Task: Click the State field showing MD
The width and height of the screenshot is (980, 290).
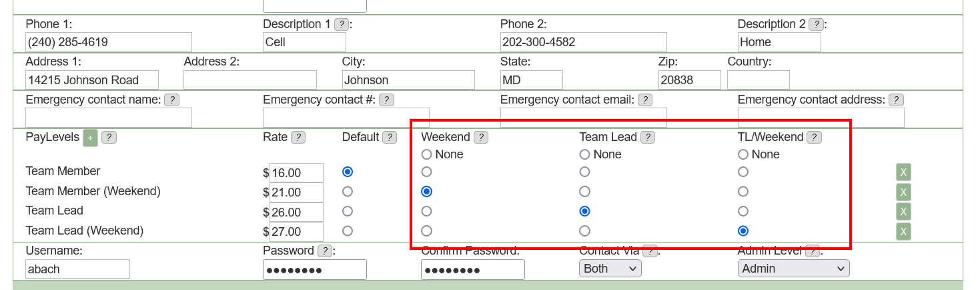Action: point(532,80)
